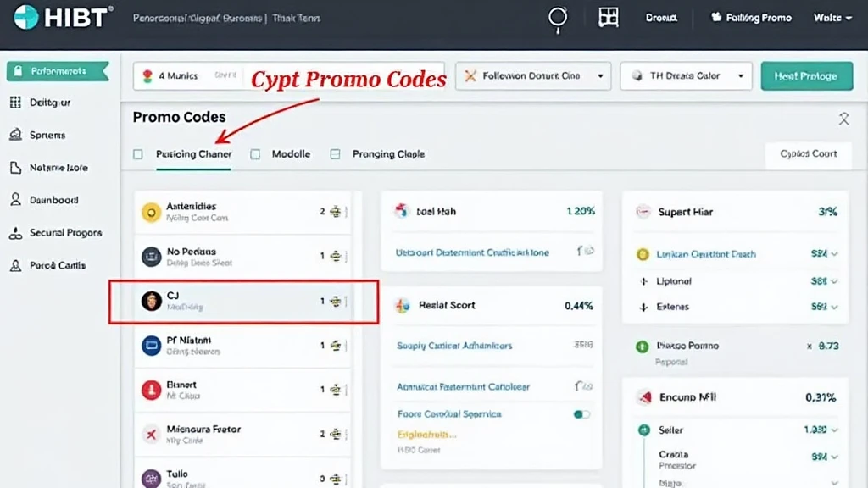Screen dimensions: 868x488
Task: Click the Encuno Mlil megaphone icon
Action: [x=644, y=397]
